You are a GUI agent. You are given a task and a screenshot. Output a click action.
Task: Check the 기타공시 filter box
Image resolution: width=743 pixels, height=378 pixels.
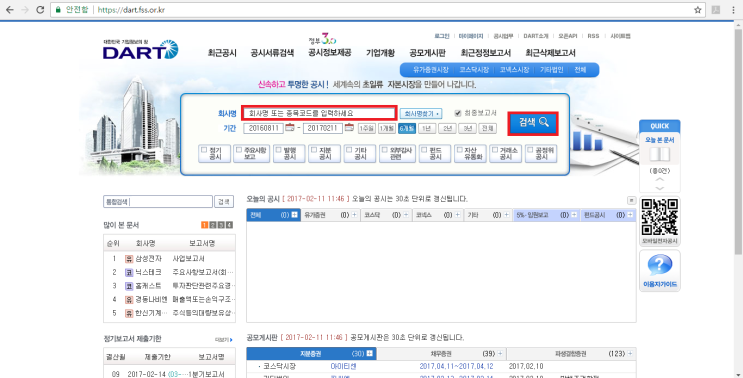pos(350,150)
